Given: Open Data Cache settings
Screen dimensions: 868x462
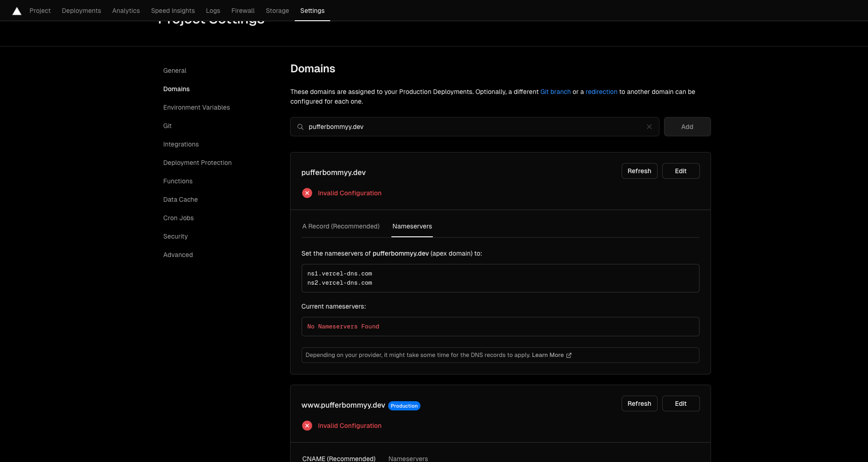Looking at the screenshot, I should pyautogui.click(x=181, y=199).
